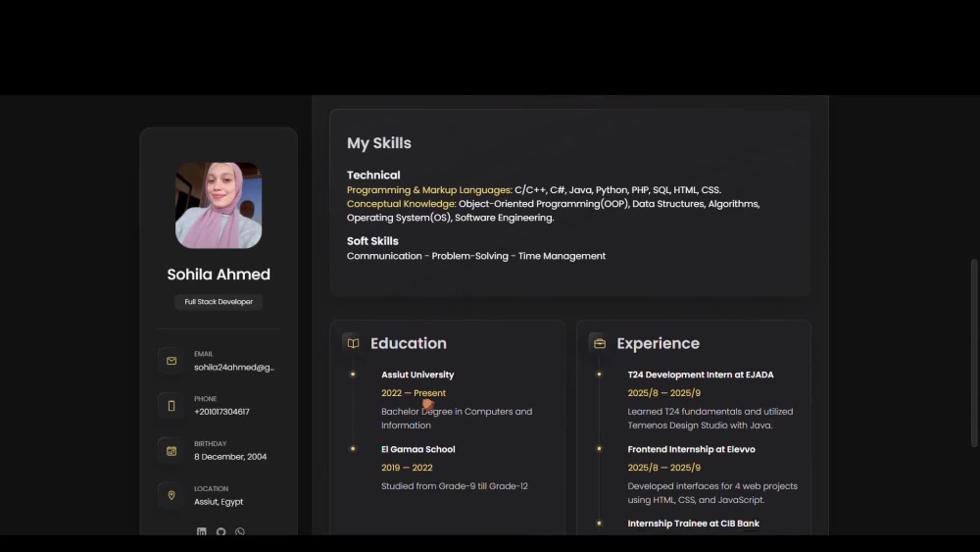Click the date range under the EJADA internship
Viewport: 980px width, 552px height.
(x=663, y=392)
